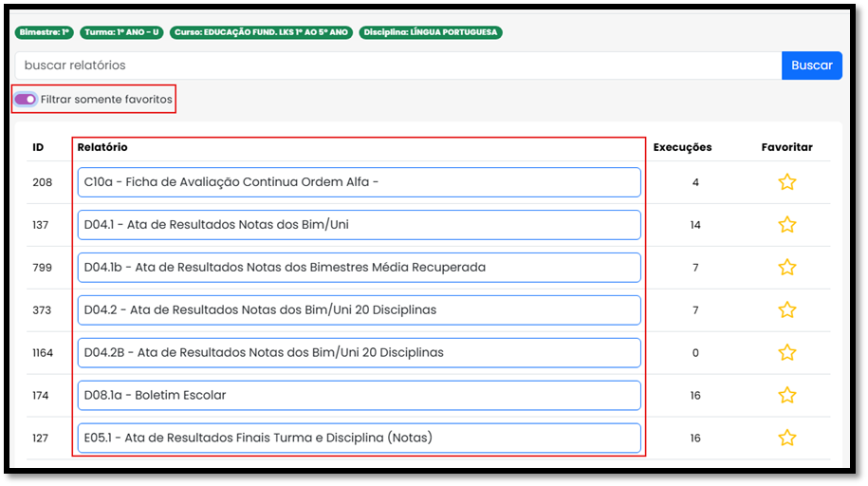Click the Buscar button
The image size is (868, 486).
click(x=811, y=65)
